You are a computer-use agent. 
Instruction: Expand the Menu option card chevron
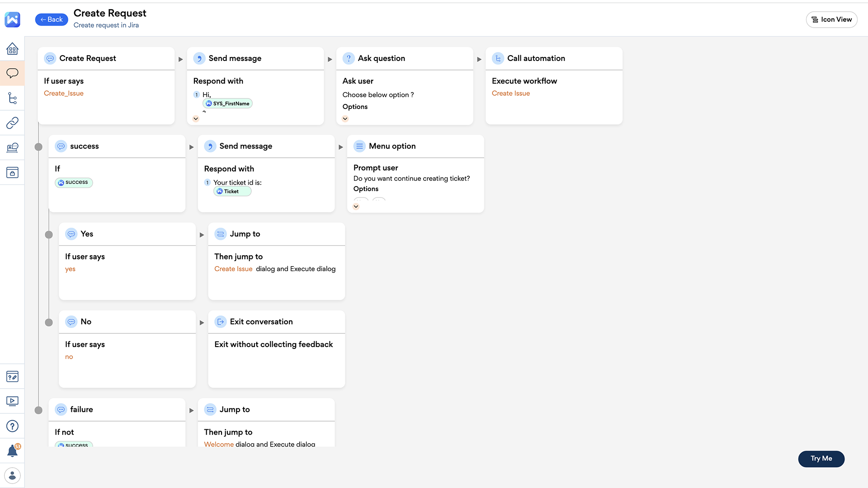356,206
